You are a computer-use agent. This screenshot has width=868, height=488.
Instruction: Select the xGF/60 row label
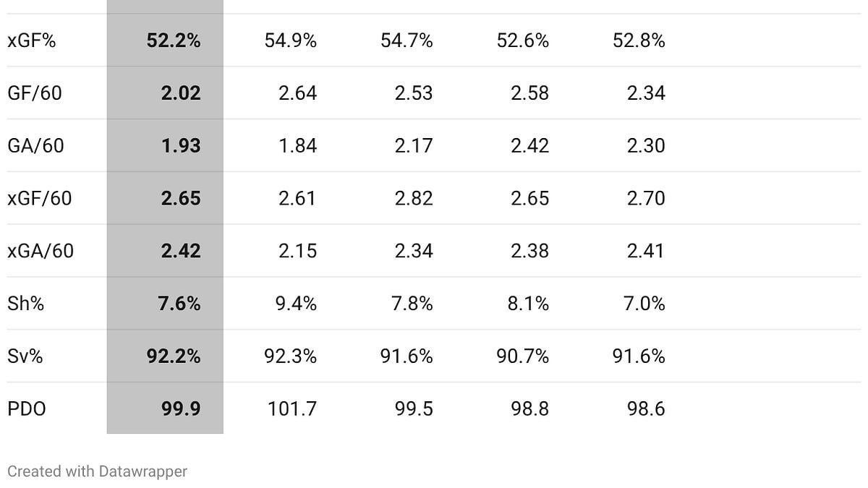(x=40, y=198)
